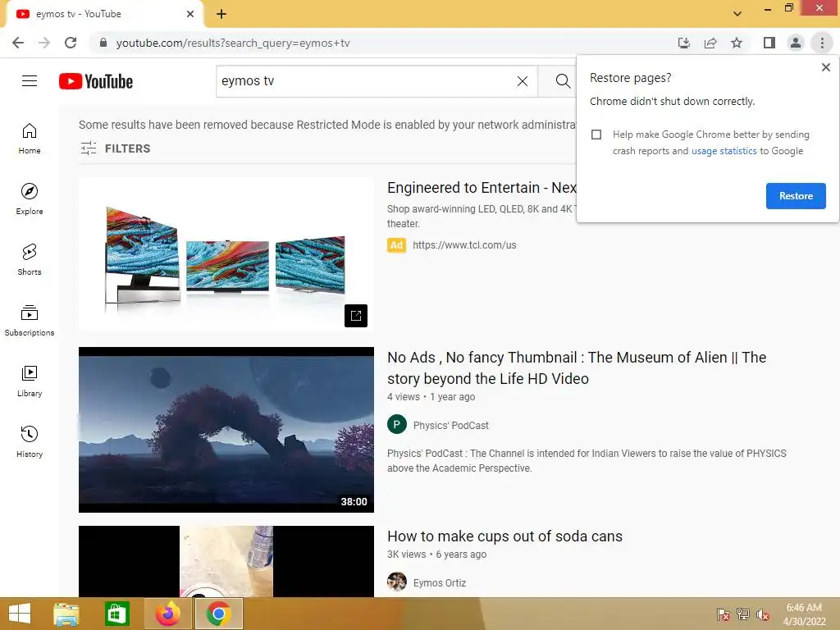Open Chrome profile menu
The width and height of the screenshot is (840, 630).
796,43
